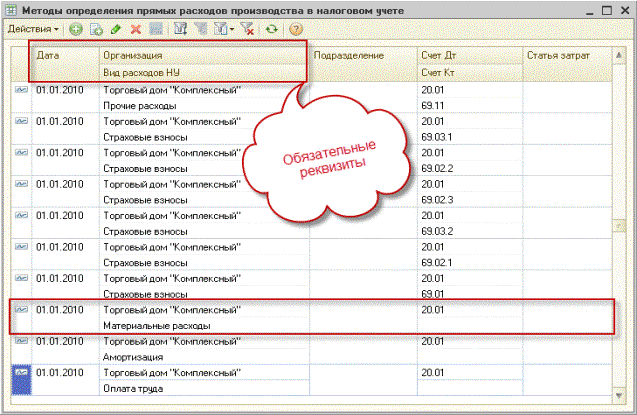Click the green Refresh icon
637x415 pixels.
point(271,29)
